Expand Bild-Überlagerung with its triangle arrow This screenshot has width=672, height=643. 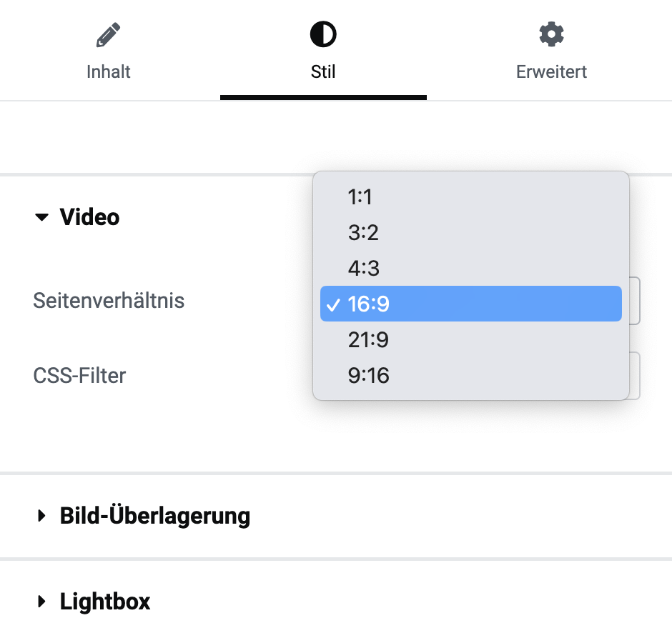[41, 515]
